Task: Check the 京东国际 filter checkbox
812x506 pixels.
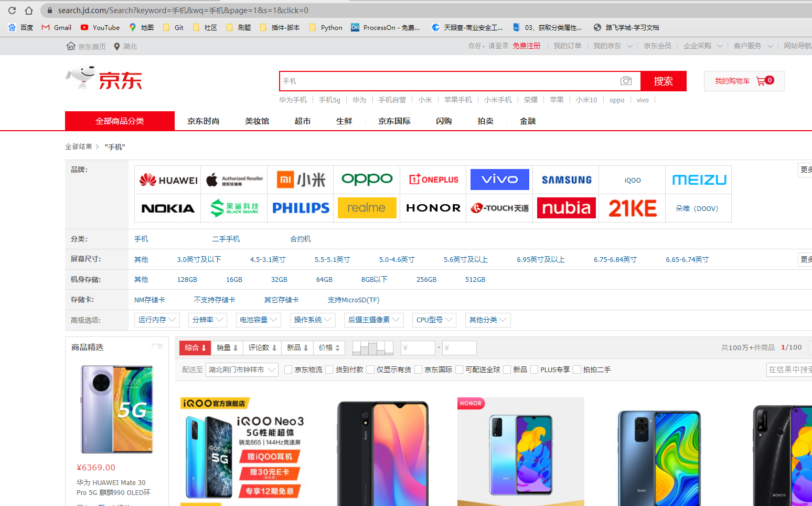Action: pos(418,370)
